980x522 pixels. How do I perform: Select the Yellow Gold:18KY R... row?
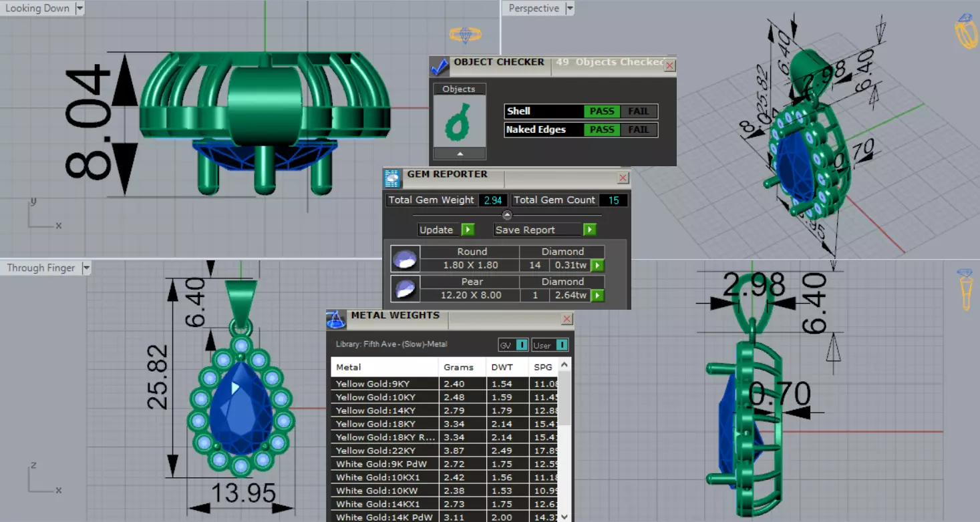pos(444,437)
